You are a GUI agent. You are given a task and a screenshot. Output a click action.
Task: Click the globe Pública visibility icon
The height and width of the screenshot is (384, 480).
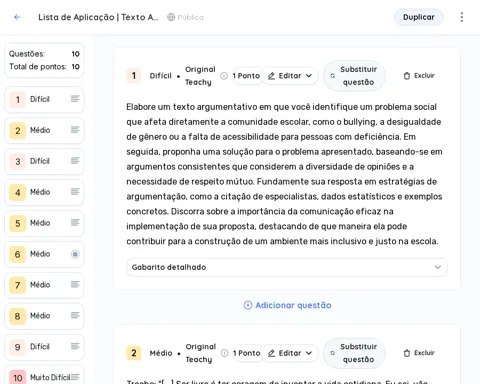tap(171, 17)
